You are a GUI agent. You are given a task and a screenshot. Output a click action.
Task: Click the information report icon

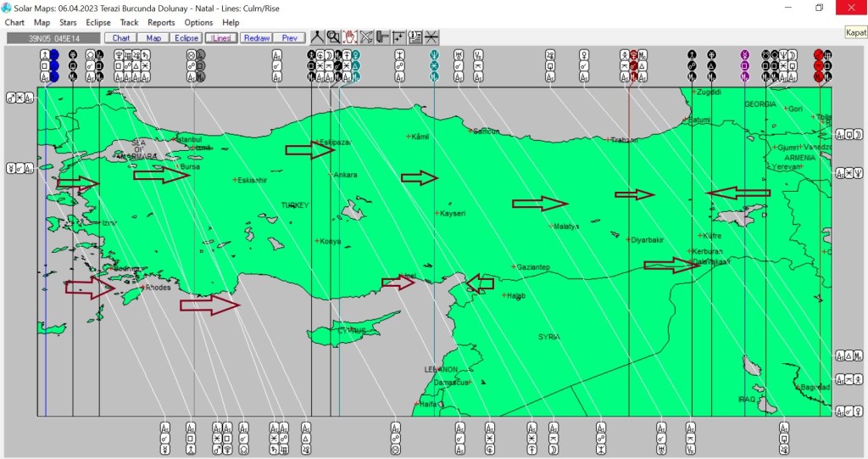click(415, 37)
